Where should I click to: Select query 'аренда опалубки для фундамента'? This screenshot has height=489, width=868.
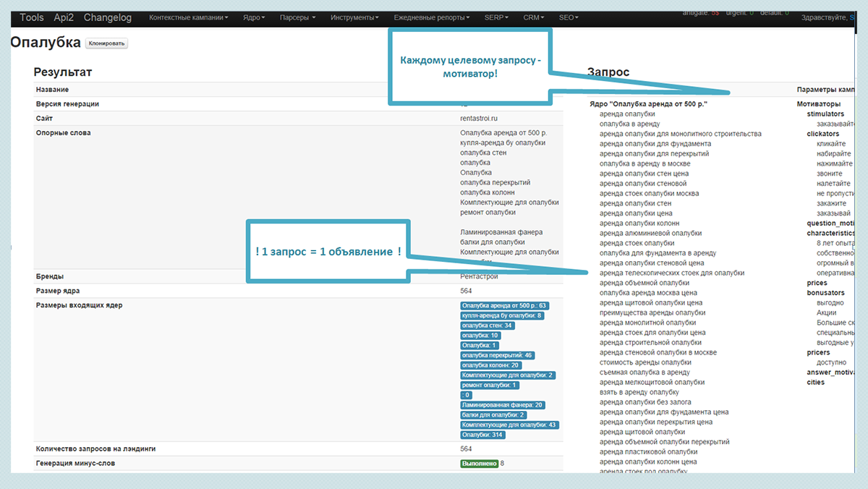point(655,144)
